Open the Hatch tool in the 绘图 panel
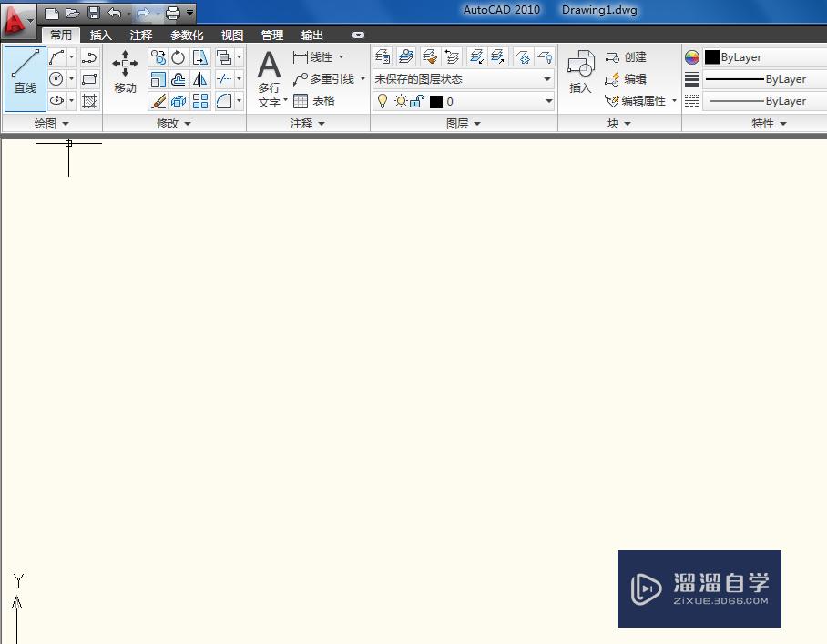 coord(88,100)
